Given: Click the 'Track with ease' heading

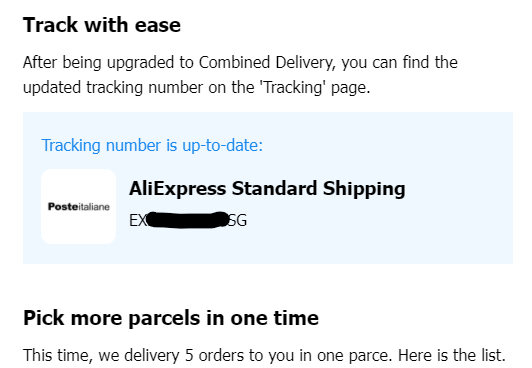Looking at the screenshot, I should coord(102,25).
